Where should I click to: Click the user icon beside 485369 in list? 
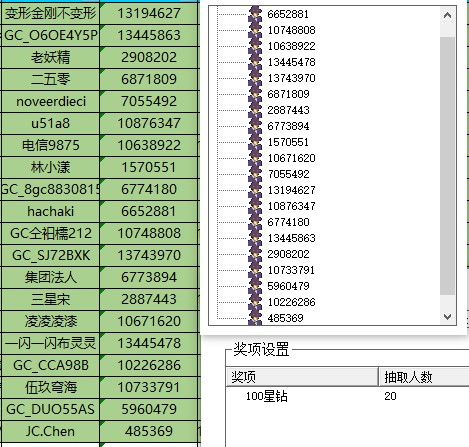(x=255, y=317)
